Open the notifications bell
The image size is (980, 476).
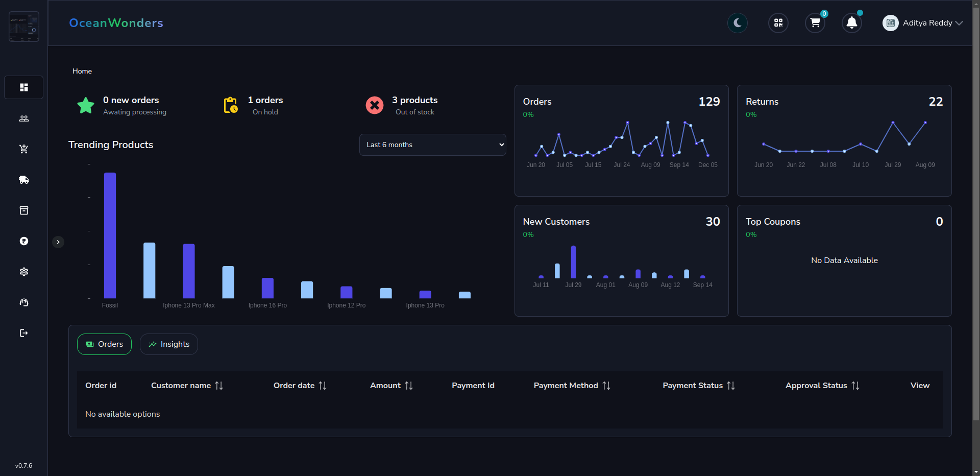[852, 23]
